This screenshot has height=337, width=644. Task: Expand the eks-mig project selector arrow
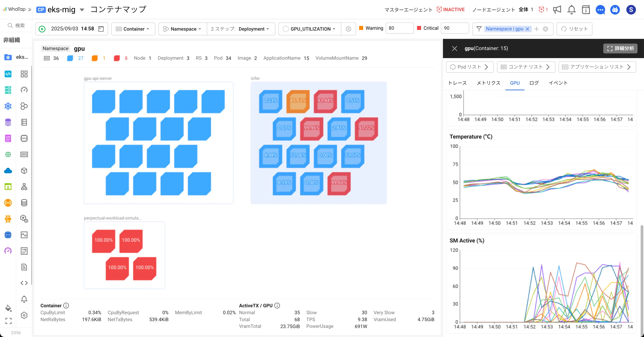coord(82,10)
